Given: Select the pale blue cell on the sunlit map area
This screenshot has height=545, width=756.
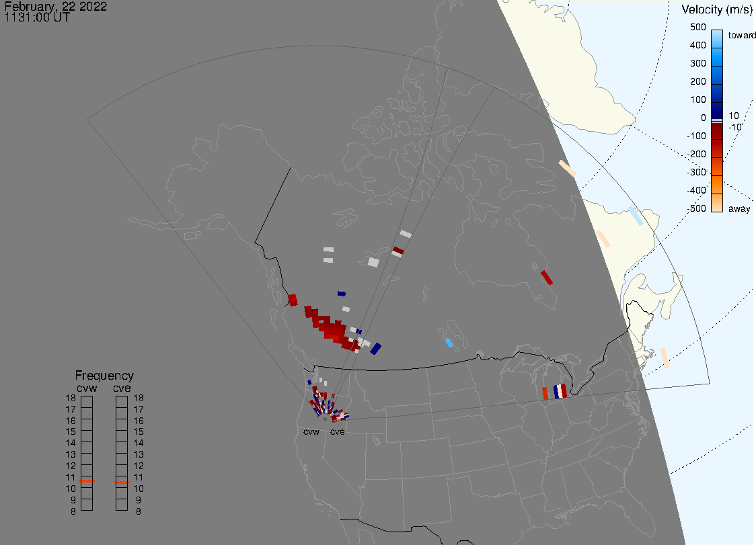Looking at the screenshot, I should pos(635,216).
